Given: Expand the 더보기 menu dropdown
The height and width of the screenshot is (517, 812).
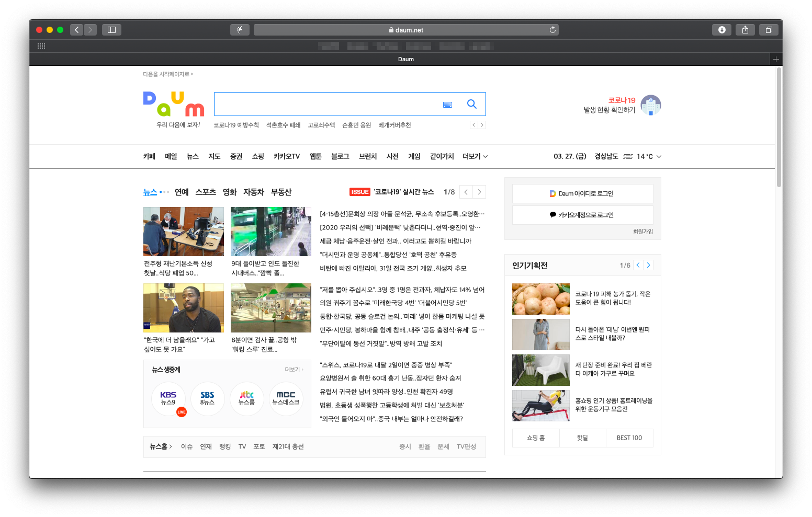Looking at the screenshot, I should click(475, 156).
